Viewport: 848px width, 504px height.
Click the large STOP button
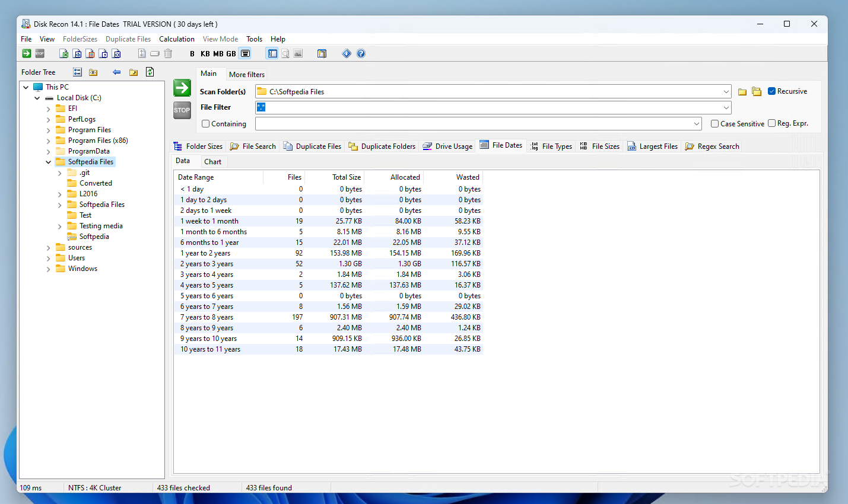pos(182,110)
